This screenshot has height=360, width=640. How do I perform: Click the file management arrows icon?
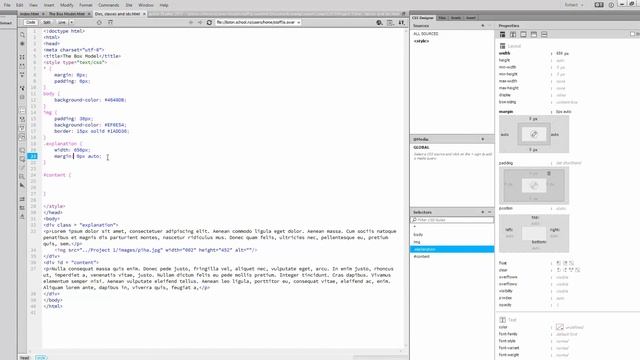(x=402, y=22)
